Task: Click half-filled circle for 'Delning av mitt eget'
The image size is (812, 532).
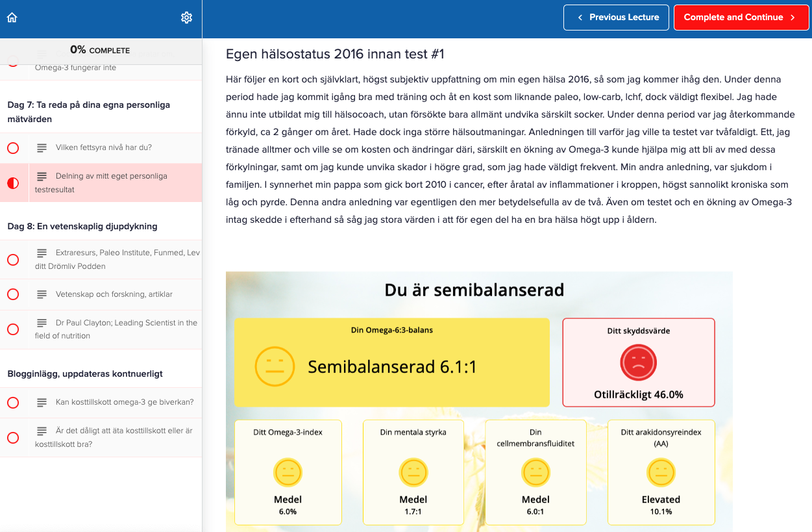Action: point(13,183)
